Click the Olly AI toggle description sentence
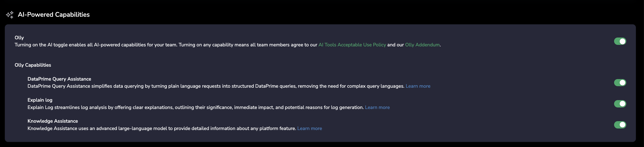 (x=165, y=45)
